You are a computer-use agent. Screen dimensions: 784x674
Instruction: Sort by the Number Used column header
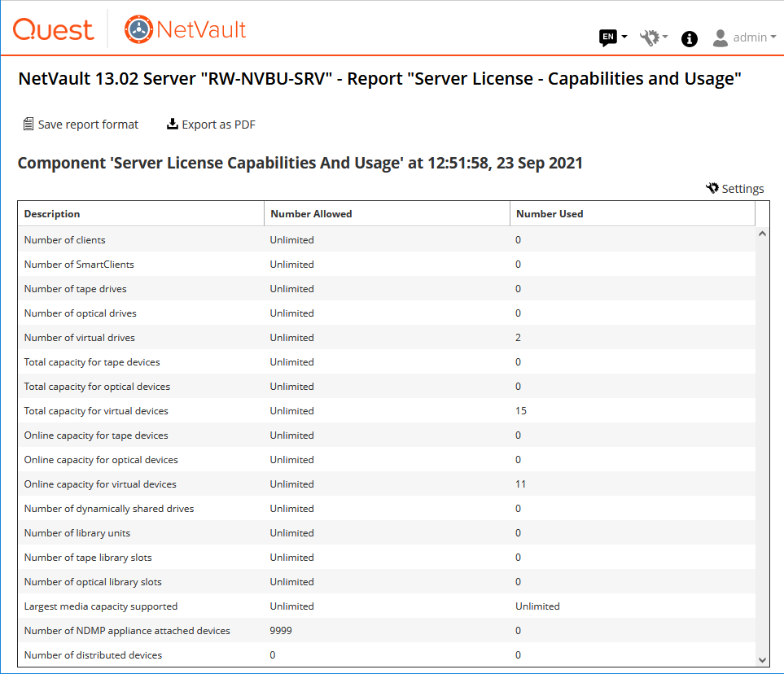633,214
